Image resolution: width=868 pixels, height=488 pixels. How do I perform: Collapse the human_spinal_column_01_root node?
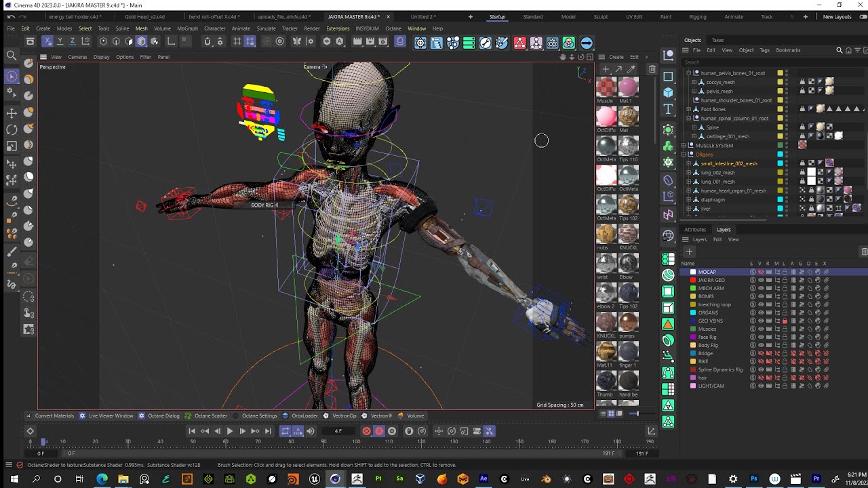click(x=689, y=118)
